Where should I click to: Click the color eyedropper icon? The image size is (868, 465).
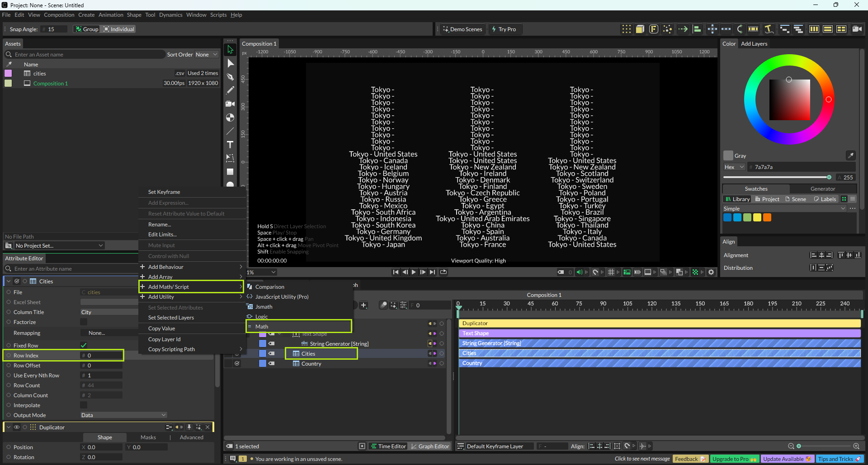tap(850, 155)
